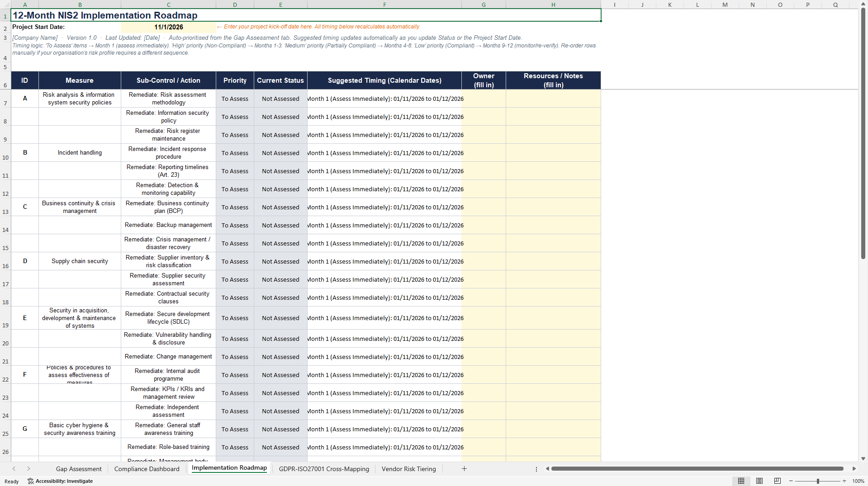Select column C header

[x=168, y=5]
